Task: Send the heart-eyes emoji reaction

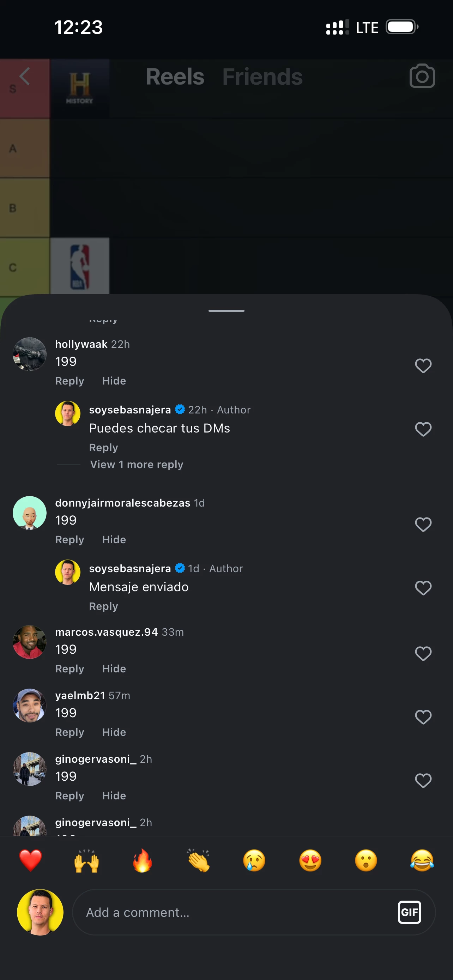Action: tap(310, 860)
